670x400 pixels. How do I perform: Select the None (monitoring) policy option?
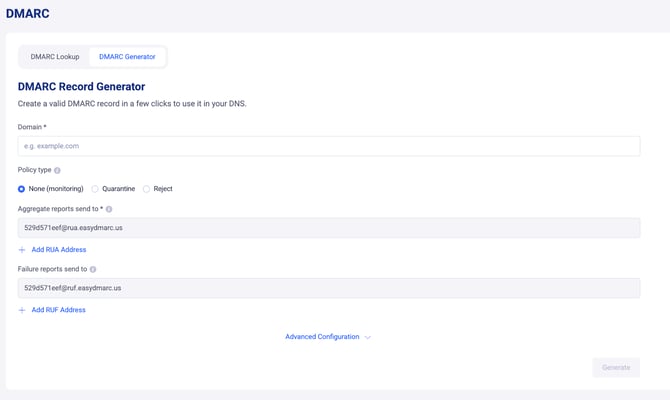coord(22,189)
